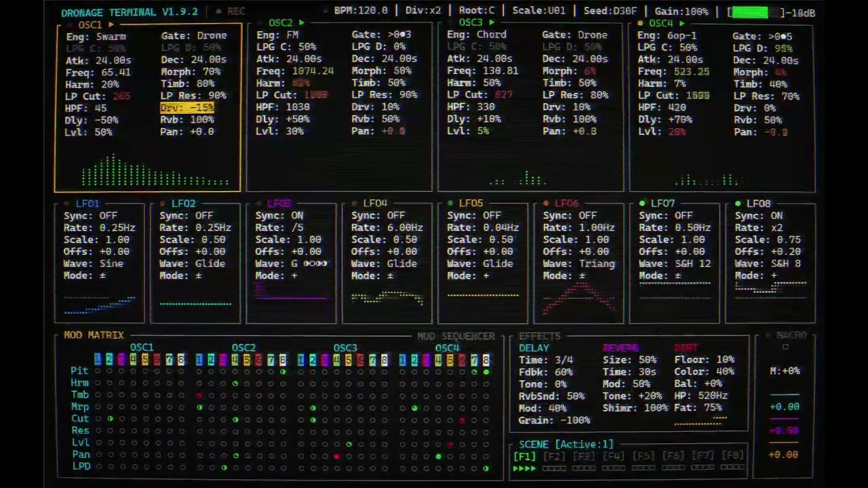
Task: Change LFO7 Wave S&H 12 setting
Action: [x=675, y=264]
